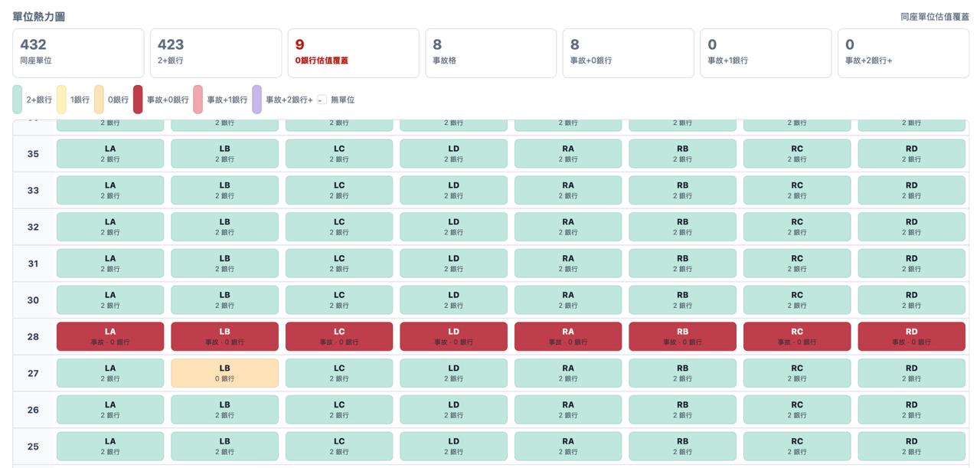Click the 8 事故格 summary card
Screen dimensions: 980x468
pos(491,54)
